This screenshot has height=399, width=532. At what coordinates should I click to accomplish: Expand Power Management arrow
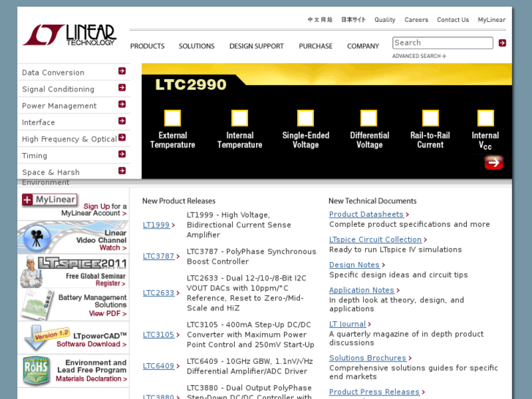click(122, 104)
